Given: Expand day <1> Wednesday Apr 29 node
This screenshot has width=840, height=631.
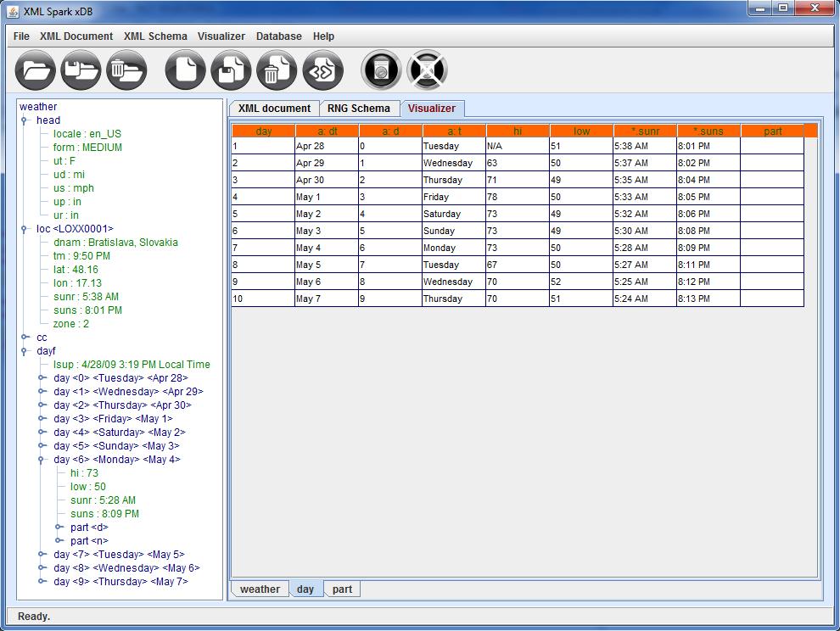Looking at the screenshot, I should point(42,392).
